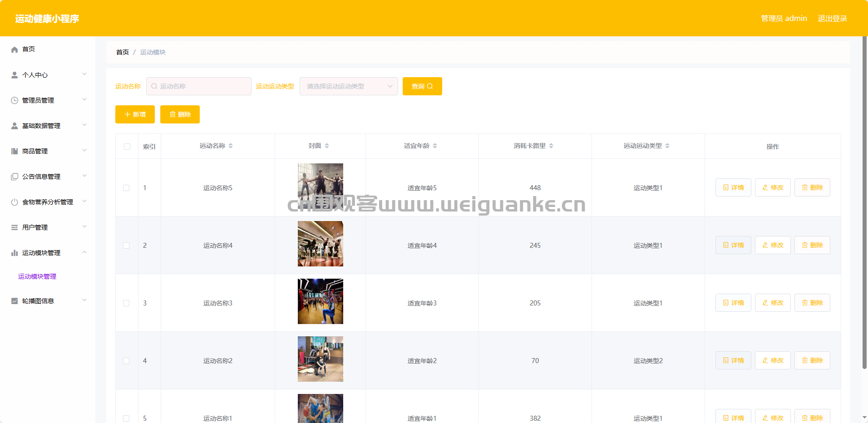This screenshot has width=868, height=423.
Task: Open the 请选择运动运动类型 dropdown
Action: (x=349, y=86)
